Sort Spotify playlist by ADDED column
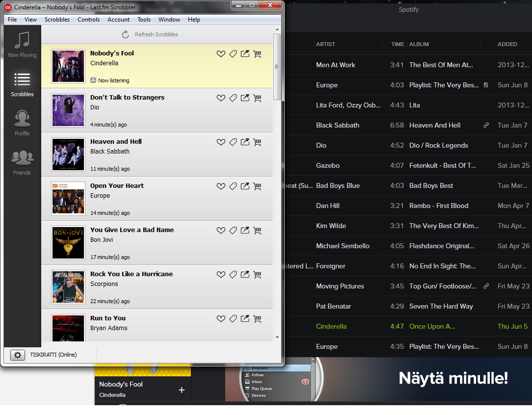This screenshot has height=415, width=532. [507, 44]
